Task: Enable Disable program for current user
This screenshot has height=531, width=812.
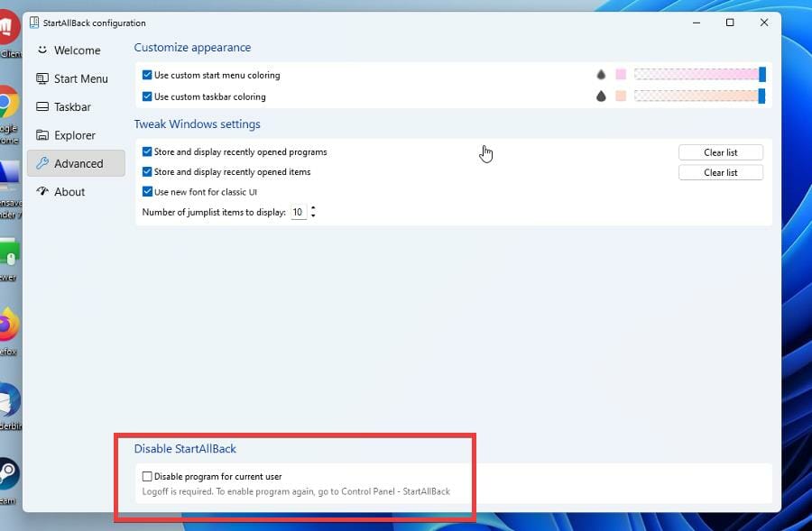Action: click(146, 476)
